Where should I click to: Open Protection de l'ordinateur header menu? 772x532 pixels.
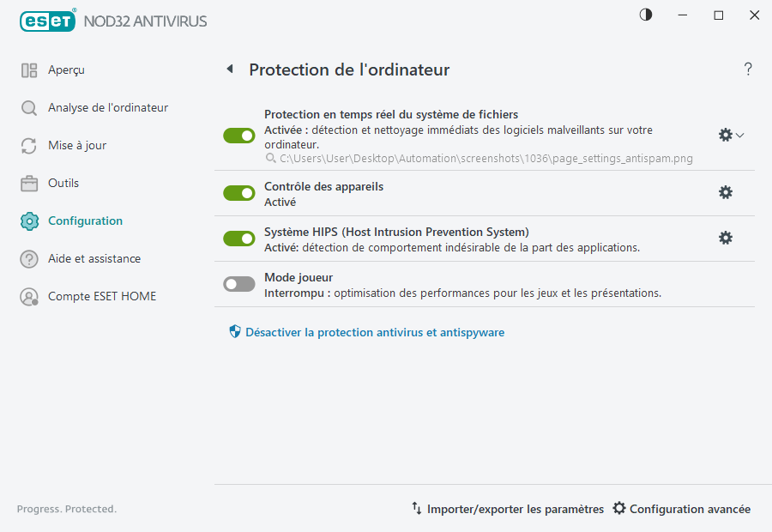click(348, 70)
